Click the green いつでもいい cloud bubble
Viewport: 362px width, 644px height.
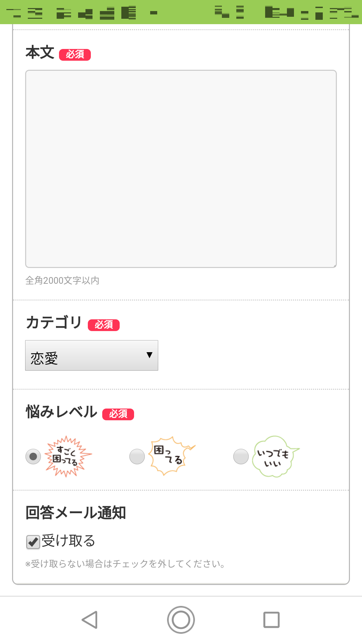(274, 456)
